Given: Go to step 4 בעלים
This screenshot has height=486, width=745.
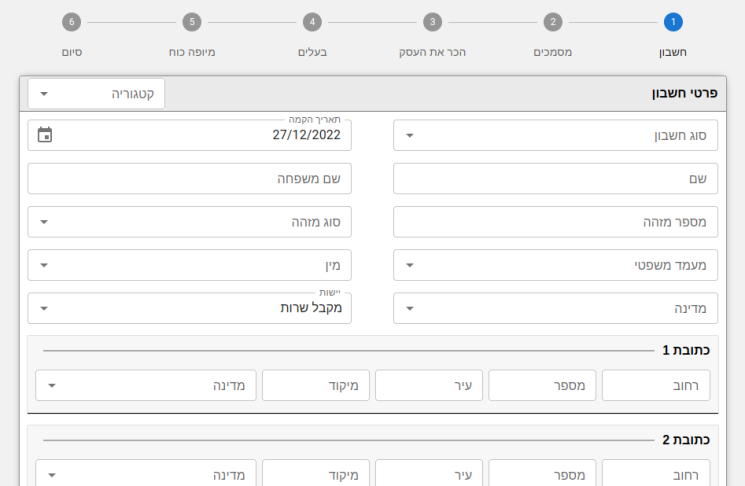Looking at the screenshot, I should pos(312,22).
